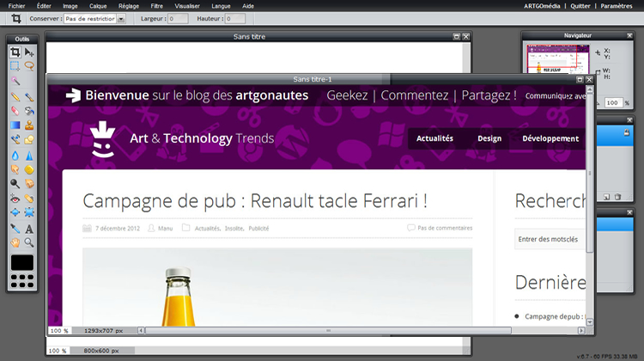This screenshot has height=361, width=644.
Task: Close the Navigateur panel
Action: pyautogui.click(x=629, y=36)
